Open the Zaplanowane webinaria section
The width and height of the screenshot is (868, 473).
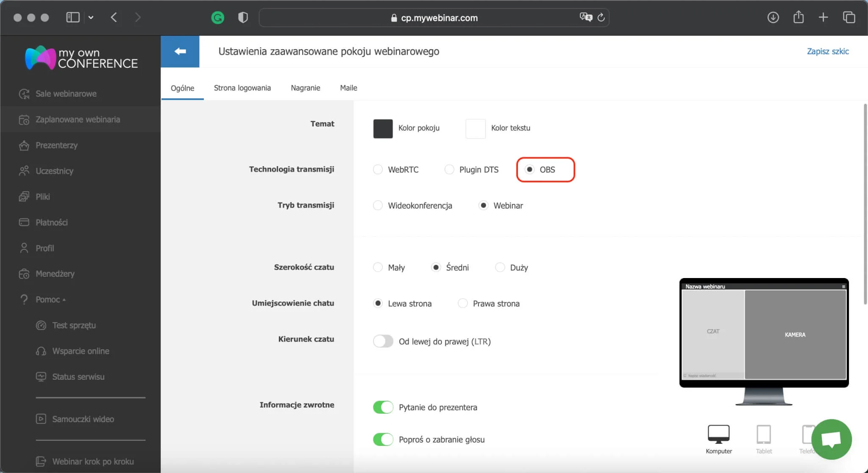78,119
